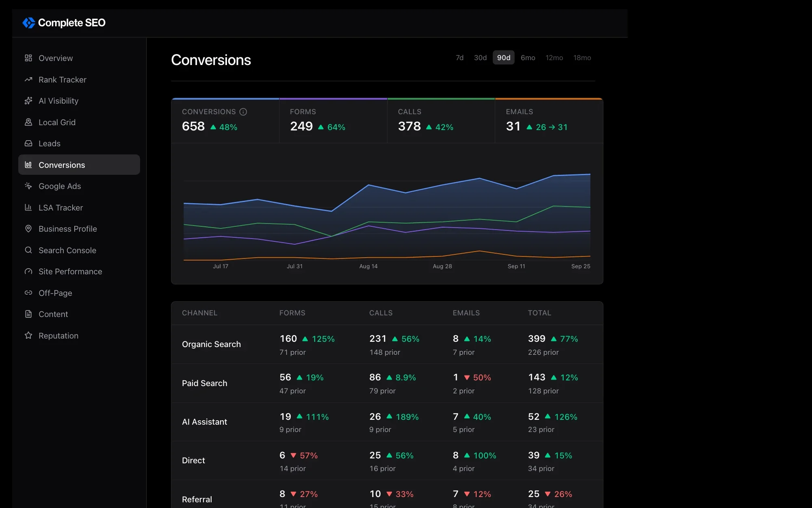Click the Off-Page link icon
This screenshot has width=812, height=508.
coord(28,293)
